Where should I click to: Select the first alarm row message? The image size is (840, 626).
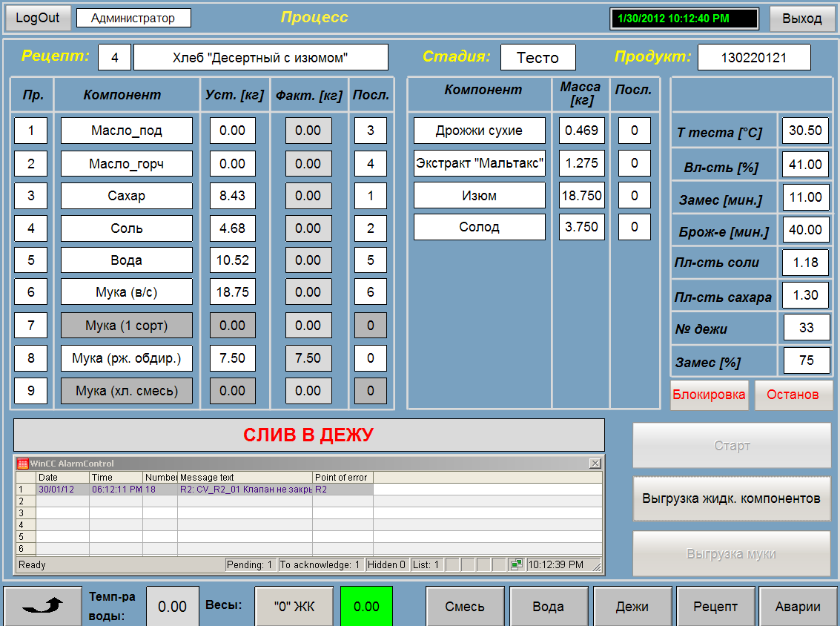245,490
